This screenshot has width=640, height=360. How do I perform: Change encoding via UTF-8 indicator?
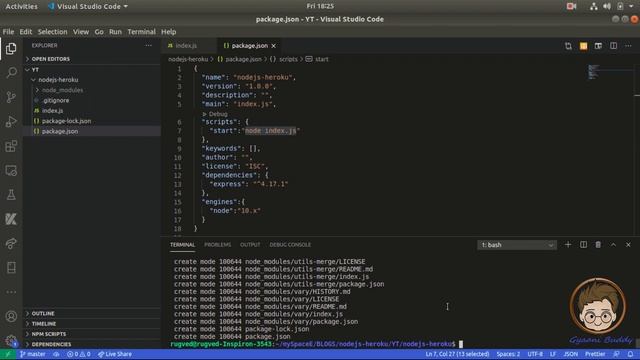point(535,354)
